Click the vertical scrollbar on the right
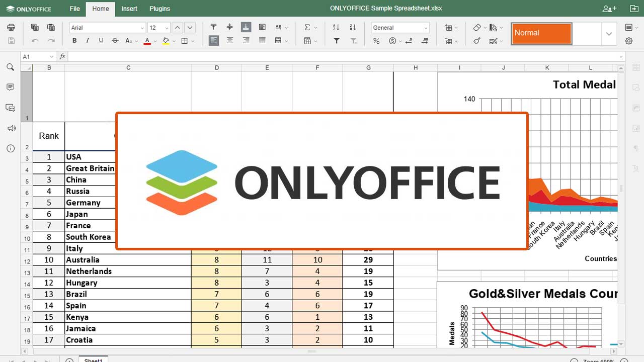This screenshot has height=362, width=644. (x=621, y=189)
